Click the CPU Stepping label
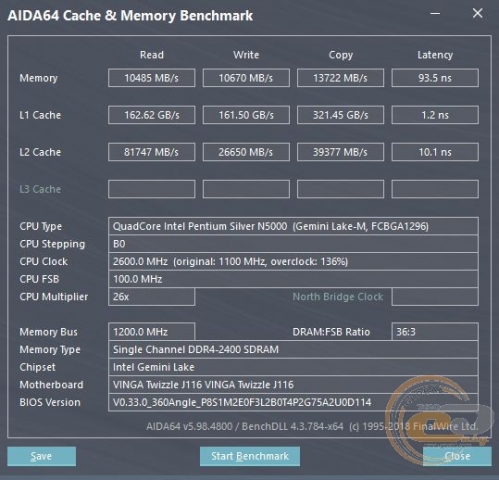Image resolution: width=499 pixels, height=480 pixels. 52,244
